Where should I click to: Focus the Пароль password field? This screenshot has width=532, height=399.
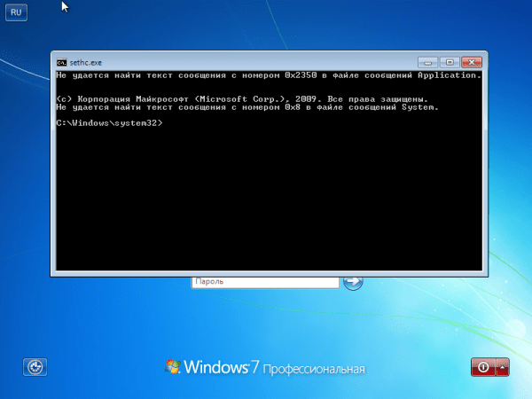coord(265,283)
